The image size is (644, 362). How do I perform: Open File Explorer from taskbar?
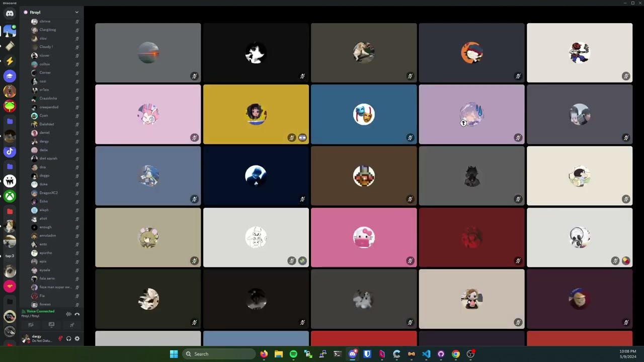click(278, 354)
